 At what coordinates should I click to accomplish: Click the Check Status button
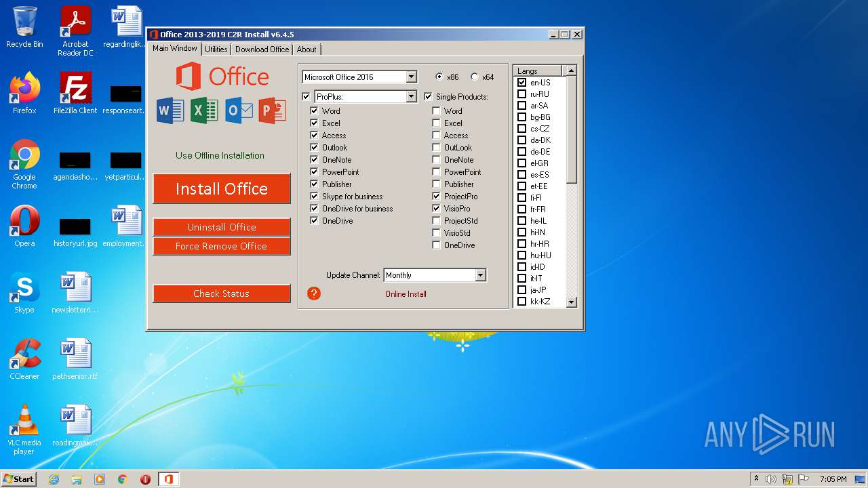tap(222, 293)
